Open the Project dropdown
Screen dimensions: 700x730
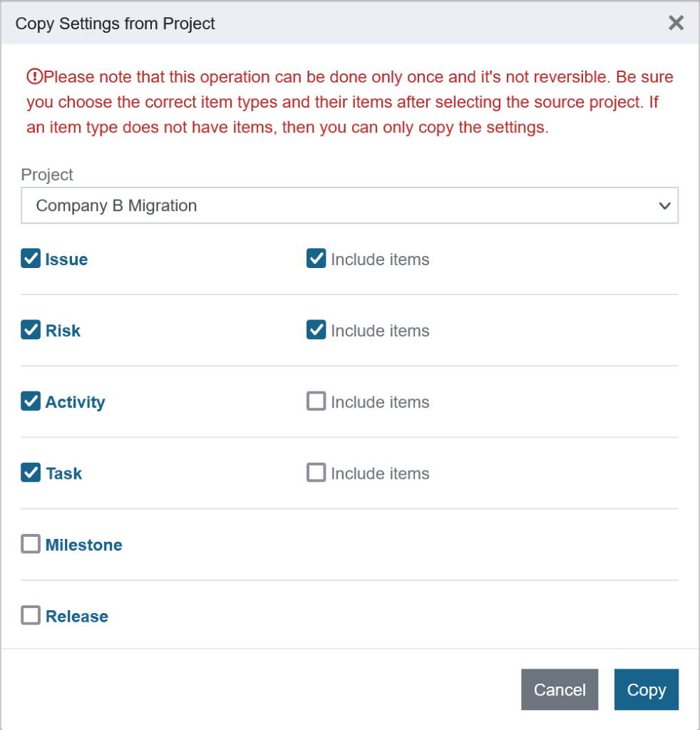[349, 205]
